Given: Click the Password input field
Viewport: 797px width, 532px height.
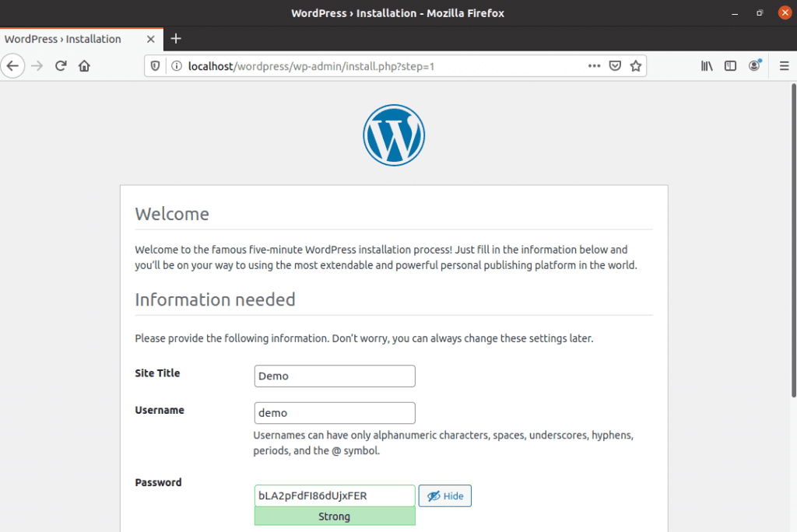Looking at the screenshot, I should tap(335, 496).
